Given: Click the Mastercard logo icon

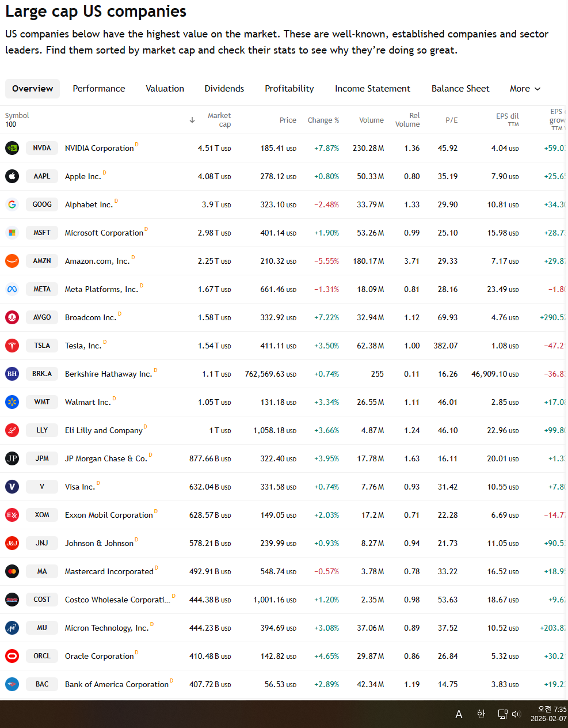Looking at the screenshot, I should point(12,571).
